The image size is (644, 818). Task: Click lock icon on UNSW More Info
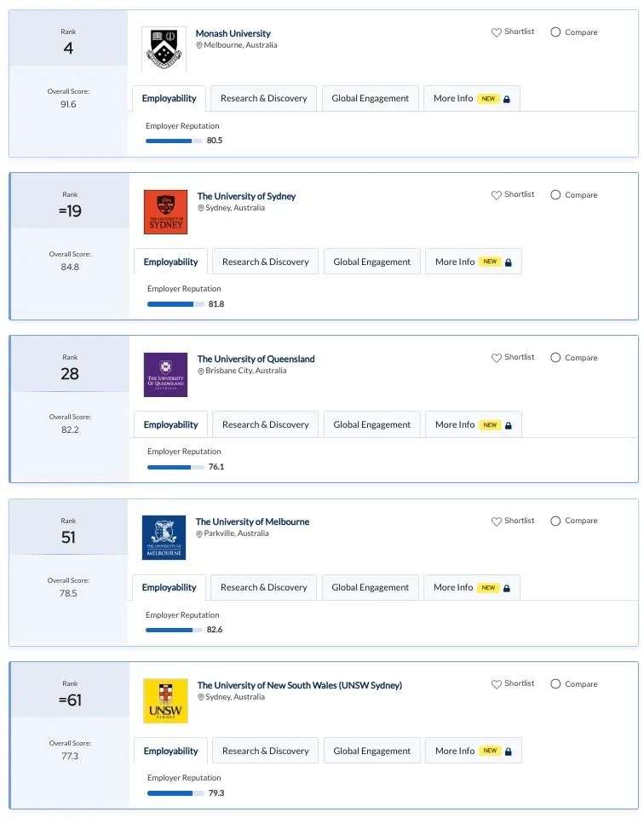[509, 752]
